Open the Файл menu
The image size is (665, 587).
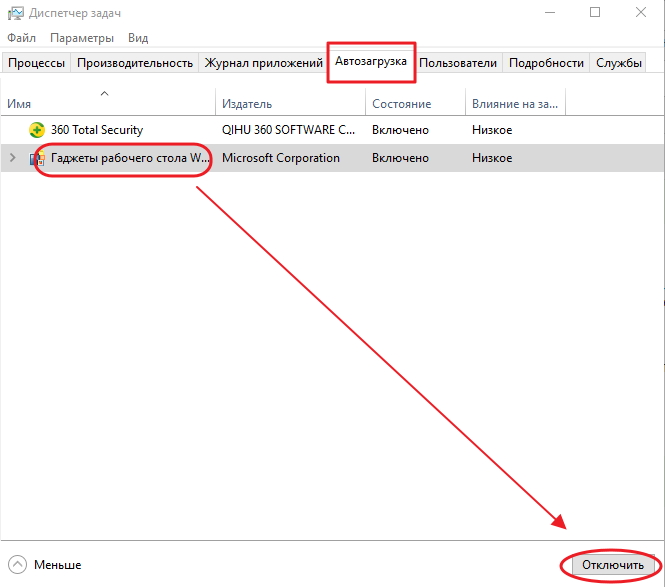point(21,38)
